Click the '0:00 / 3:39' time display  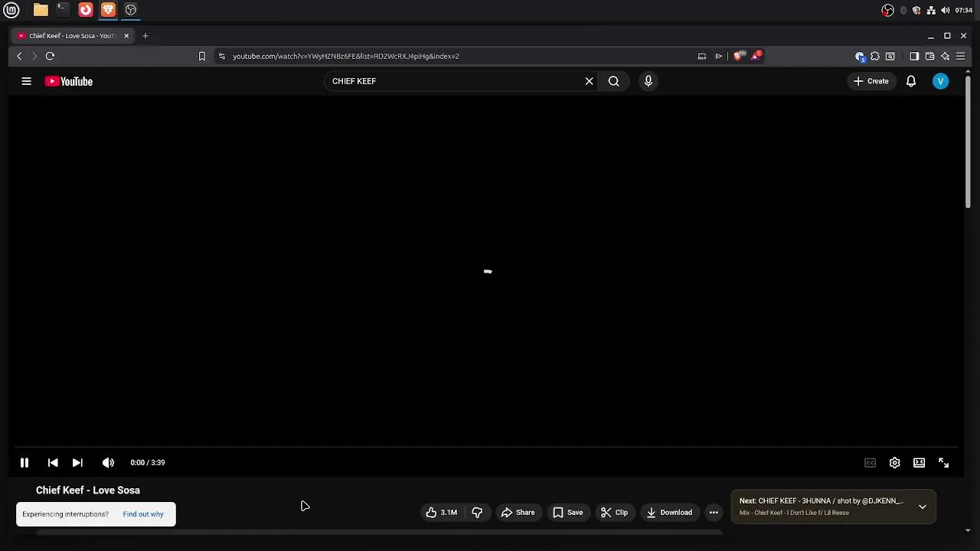[x=148, y=462]
